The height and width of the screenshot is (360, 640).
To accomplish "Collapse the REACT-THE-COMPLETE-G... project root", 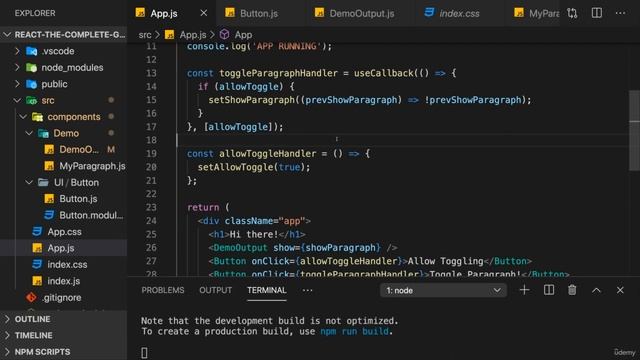I will point(7,35).
